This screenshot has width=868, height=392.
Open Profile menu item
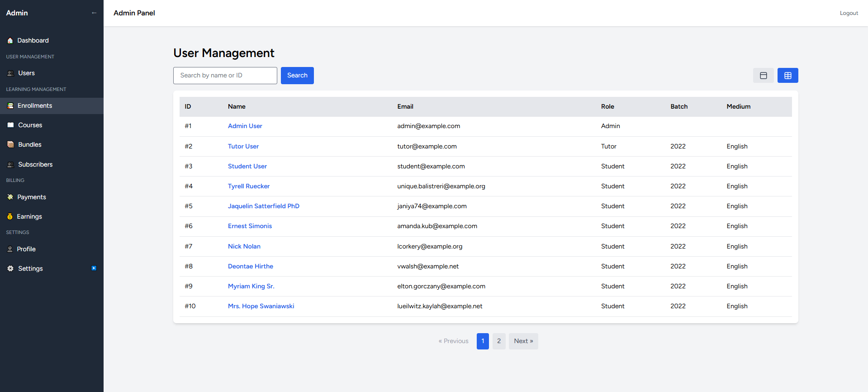(52, 249)
